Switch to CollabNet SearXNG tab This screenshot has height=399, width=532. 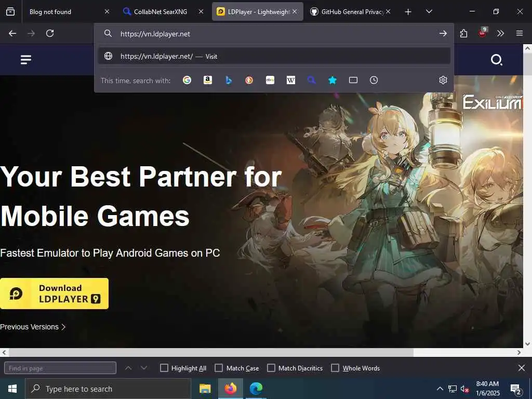pos(156,12)
